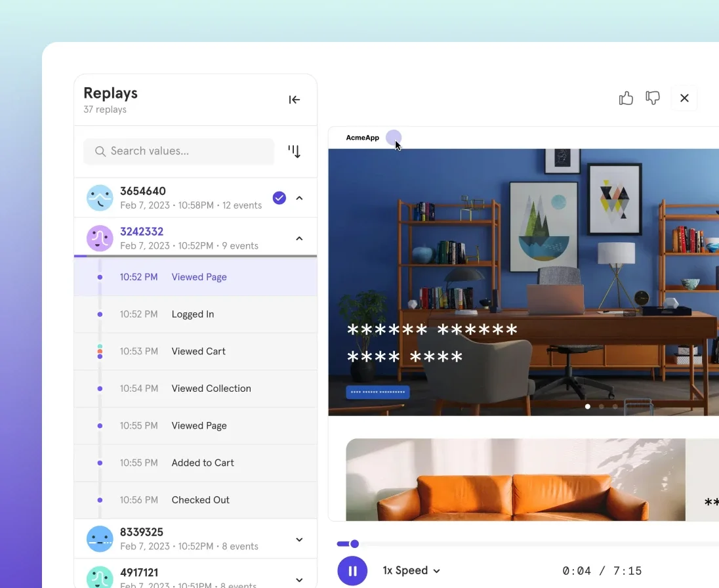Collapse replay 3242332 chevron
The image size is (719, 588).
point(299,238)
